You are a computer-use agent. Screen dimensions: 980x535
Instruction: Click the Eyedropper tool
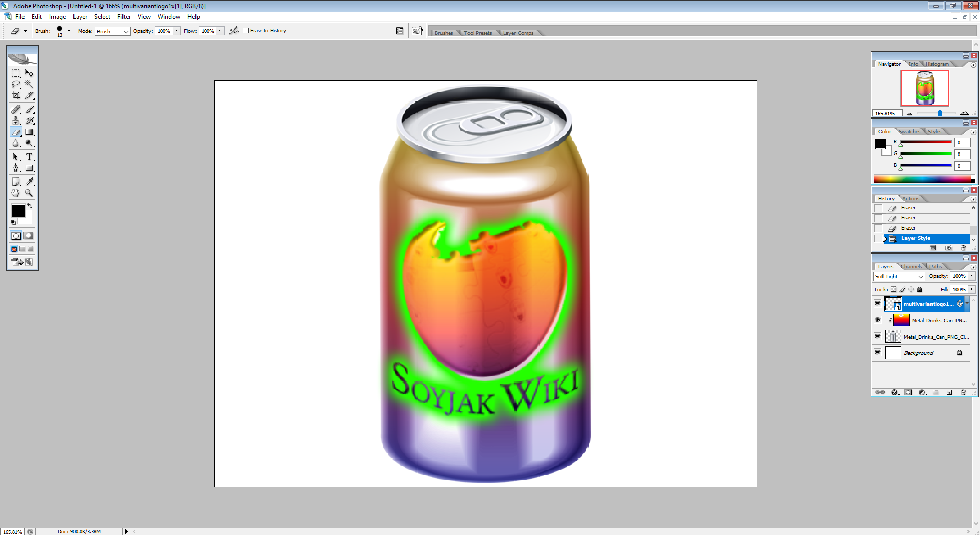(x=29, y=182)
